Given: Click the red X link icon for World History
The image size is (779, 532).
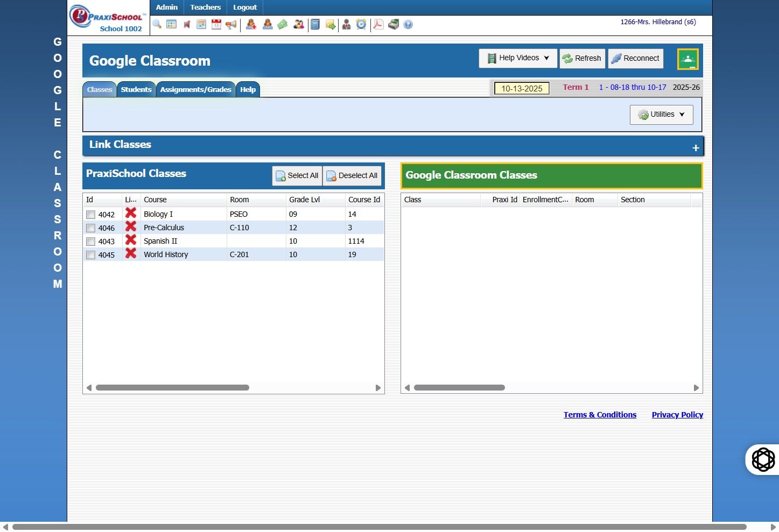Looking at the screenshot, I should click(x=131, y=253).
